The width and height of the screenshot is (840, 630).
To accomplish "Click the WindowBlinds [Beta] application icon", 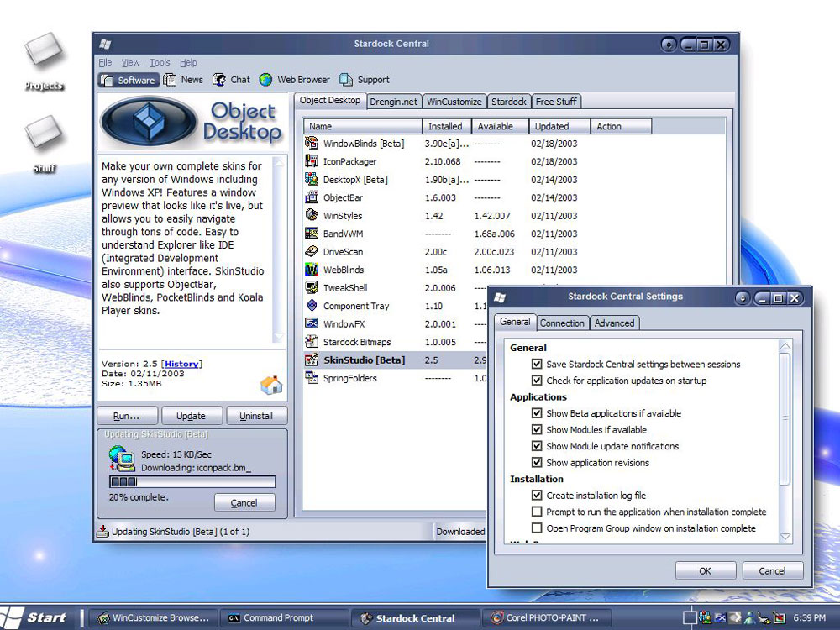I will tap(311, 144).
